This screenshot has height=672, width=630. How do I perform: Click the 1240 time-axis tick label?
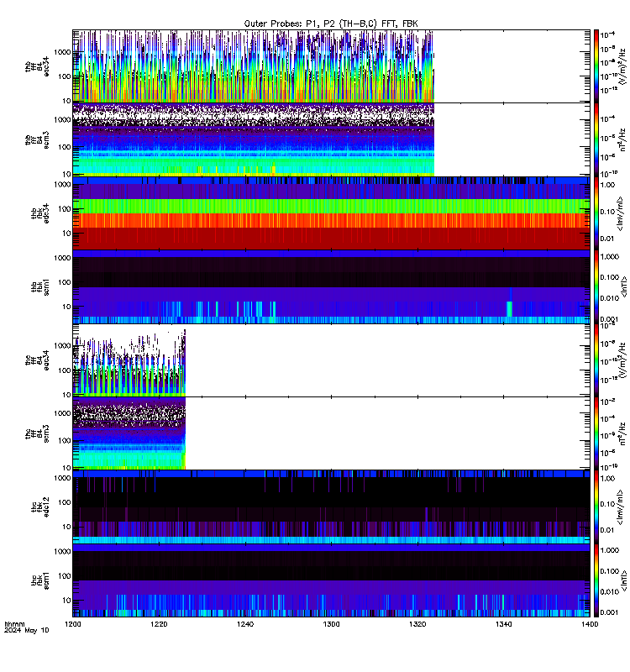245,624
